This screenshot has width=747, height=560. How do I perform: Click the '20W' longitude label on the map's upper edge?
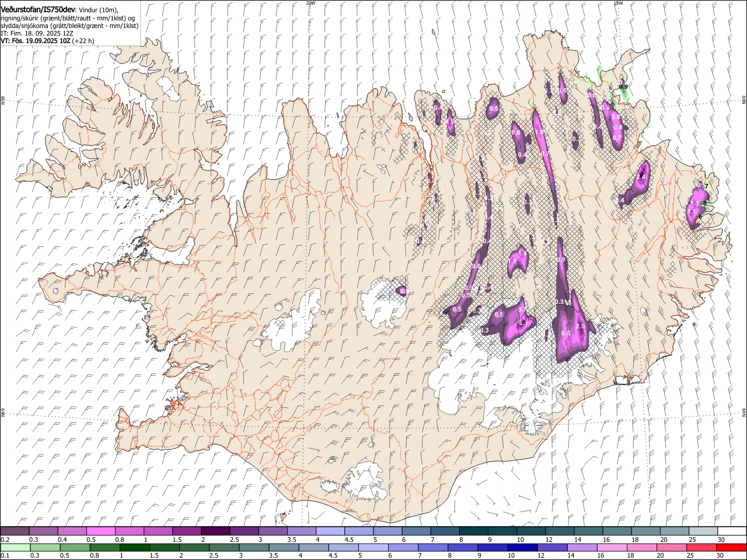tap(310, 3)
